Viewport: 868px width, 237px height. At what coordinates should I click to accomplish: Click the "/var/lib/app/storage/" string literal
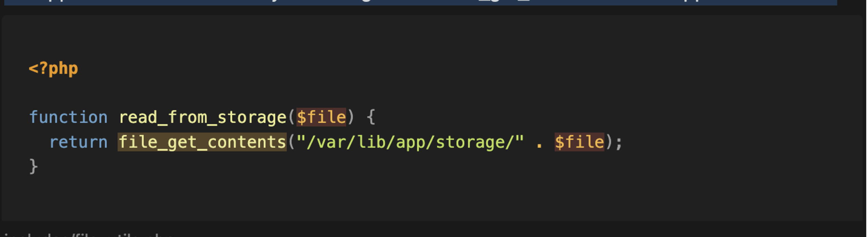pos(410,142)
